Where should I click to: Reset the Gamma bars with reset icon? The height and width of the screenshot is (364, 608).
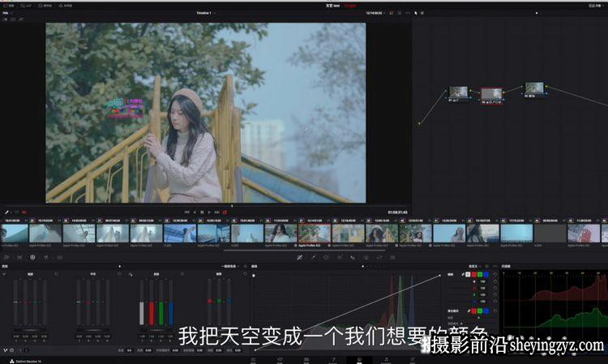pos(119,274)
